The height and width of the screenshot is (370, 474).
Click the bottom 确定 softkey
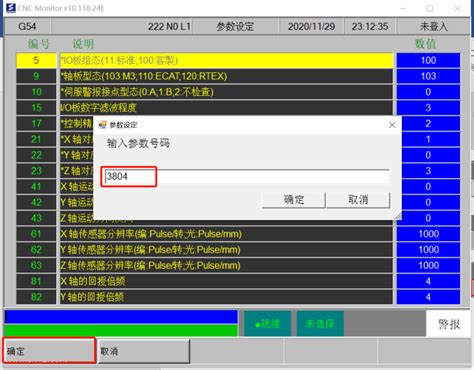tap(49, 351)
